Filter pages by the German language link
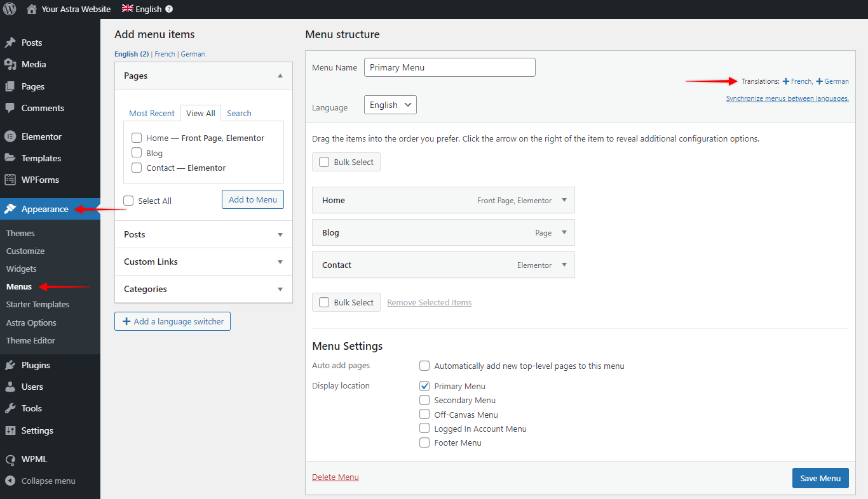The image size is (868, 499). point(193,54)
